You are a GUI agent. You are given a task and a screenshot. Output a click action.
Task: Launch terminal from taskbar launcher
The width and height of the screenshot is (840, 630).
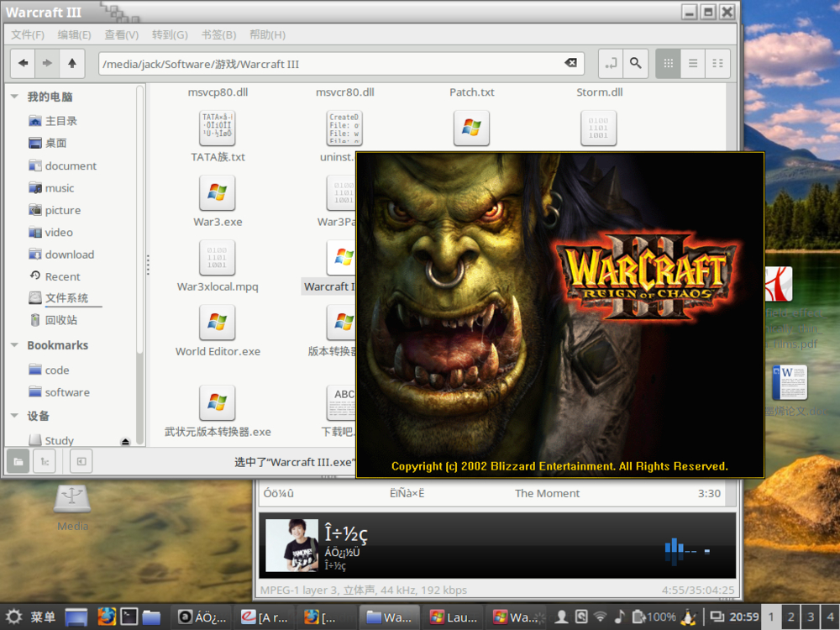pos(129,617)
